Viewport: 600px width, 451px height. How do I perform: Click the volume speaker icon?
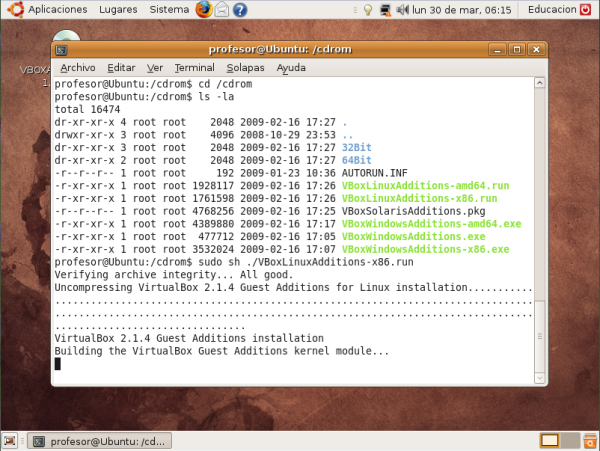[401, 10]
